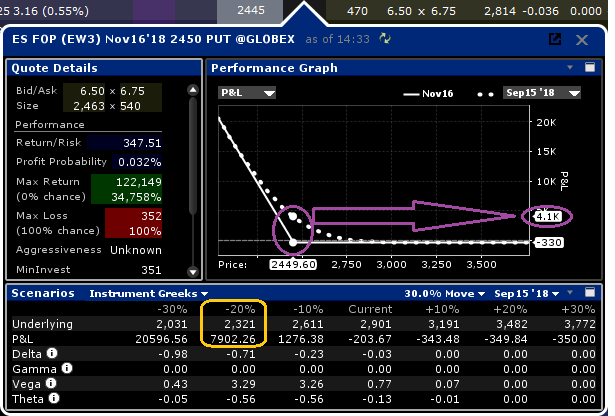Click the 470 cell in the top quote row
This screenshot has height=416, width=615.
[x=357, y=11]
